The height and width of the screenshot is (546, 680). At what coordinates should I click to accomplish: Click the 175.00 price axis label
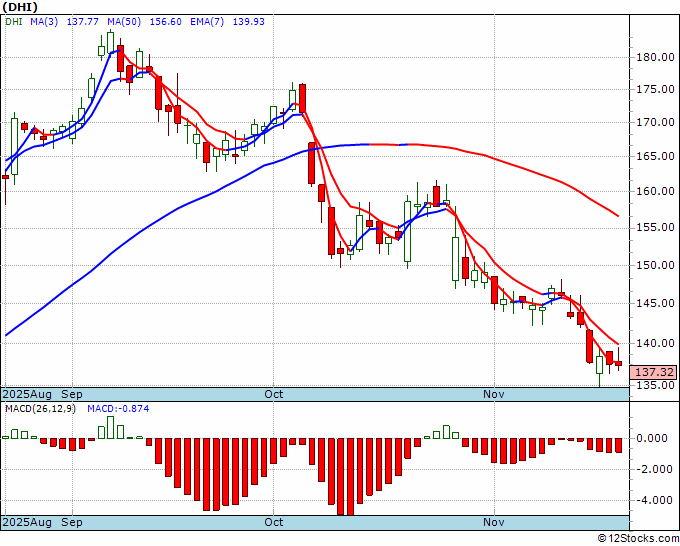click(x=655, y=89)
